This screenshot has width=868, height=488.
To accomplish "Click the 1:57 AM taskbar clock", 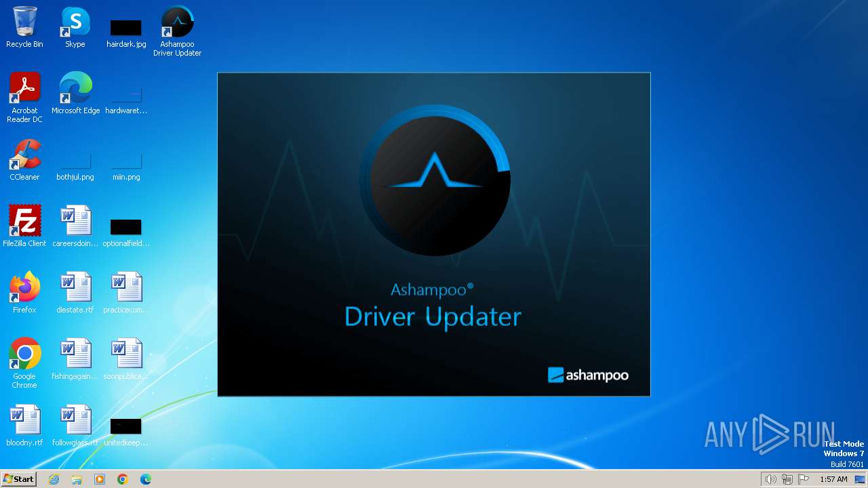I will coord(833,479).
